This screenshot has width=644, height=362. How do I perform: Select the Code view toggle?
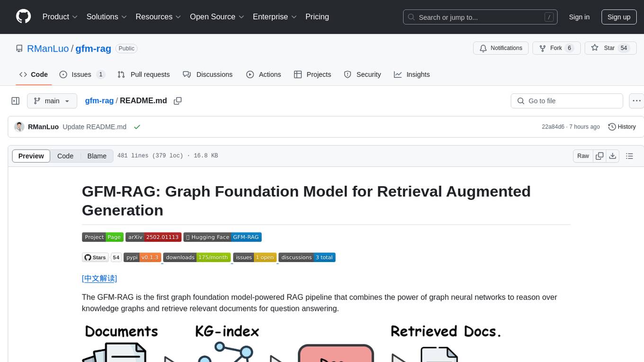[x=65, y=156]
